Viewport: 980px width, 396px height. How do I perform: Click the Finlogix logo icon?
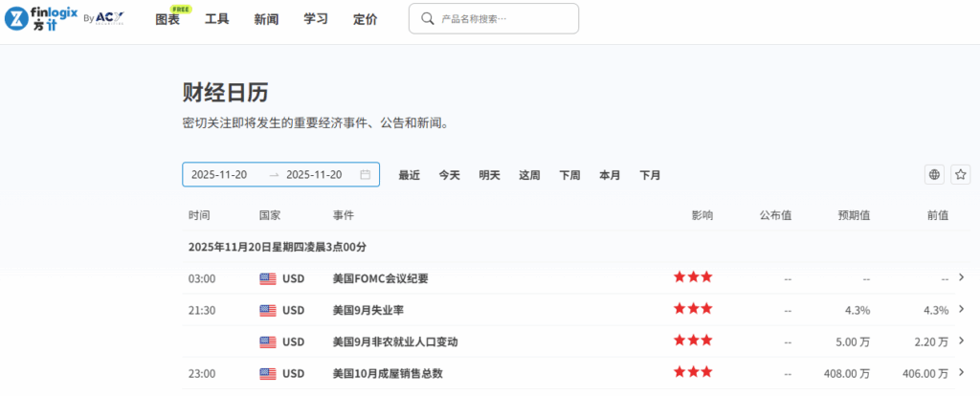[x=18, y=19]
